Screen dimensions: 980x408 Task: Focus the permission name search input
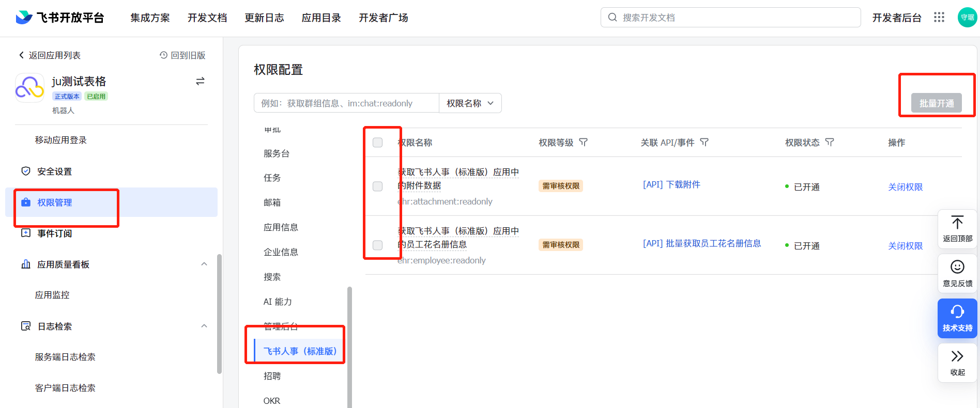pyautogui.click(x=346, y=103)
